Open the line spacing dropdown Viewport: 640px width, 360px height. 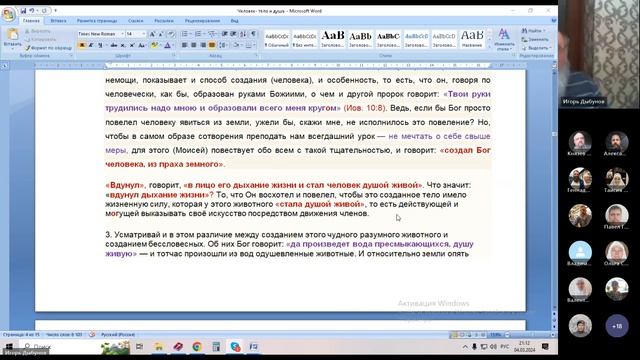223,45
